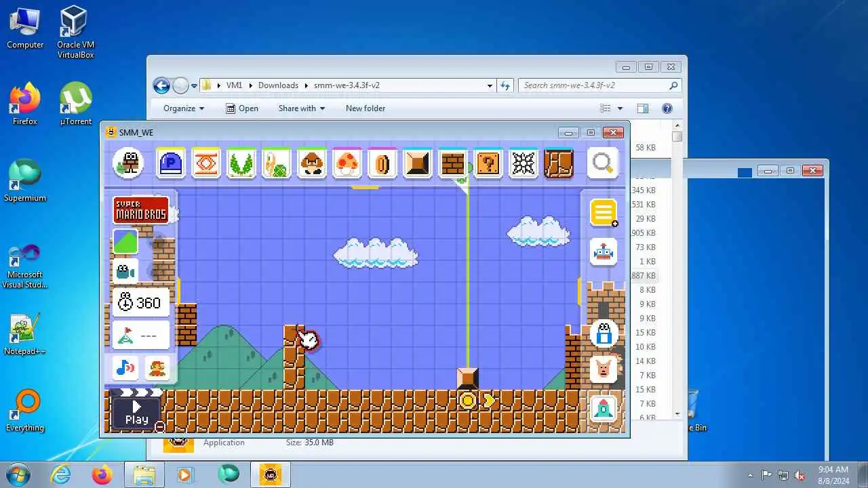
Task: Click the yellow arrow beside the start marker
Action: click(x=490, y=401)
